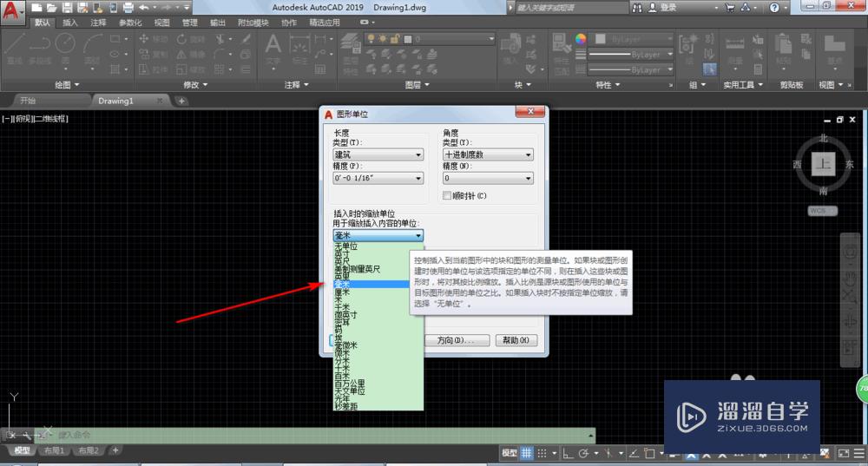Collapse the insertion scale units combo box

378,235
